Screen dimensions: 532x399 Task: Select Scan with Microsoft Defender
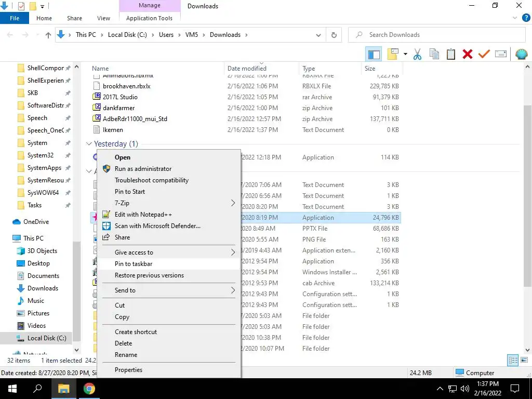(x=169, y=225)
